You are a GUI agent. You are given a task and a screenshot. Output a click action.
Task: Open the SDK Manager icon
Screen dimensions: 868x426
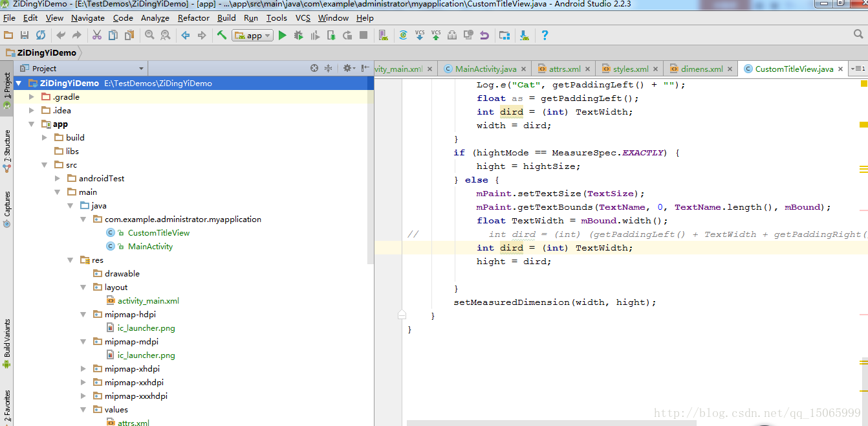coord(525,35)
